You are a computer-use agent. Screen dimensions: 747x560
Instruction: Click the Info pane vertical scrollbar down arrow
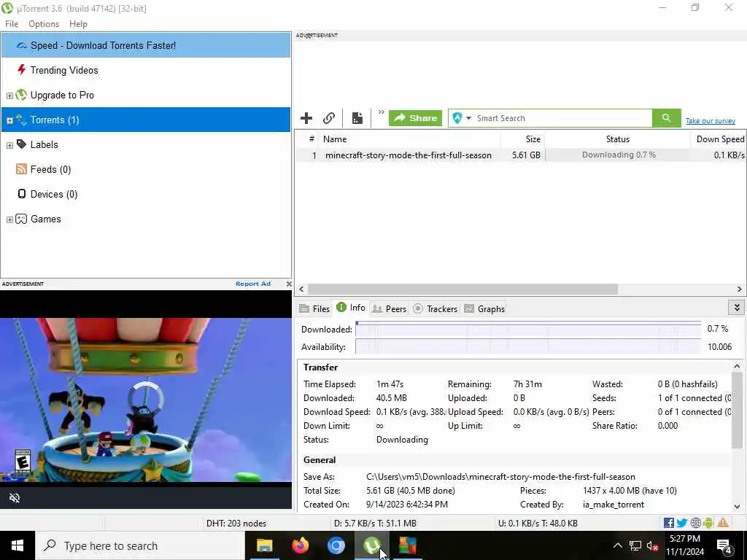click(737, 507)
